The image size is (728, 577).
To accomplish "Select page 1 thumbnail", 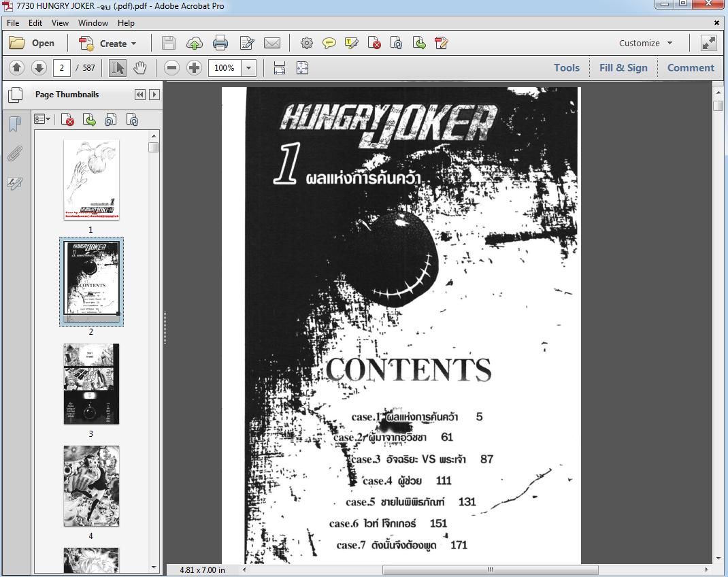I will coord(91,180).
